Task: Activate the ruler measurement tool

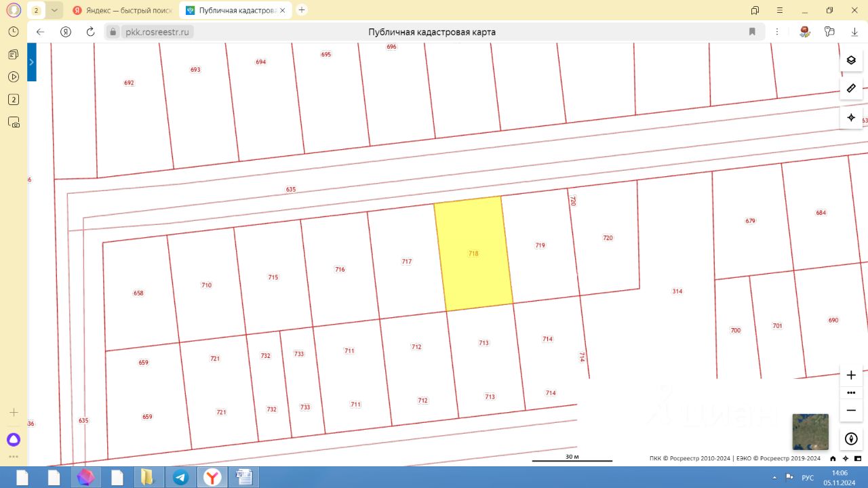Action: click(851, 89)
